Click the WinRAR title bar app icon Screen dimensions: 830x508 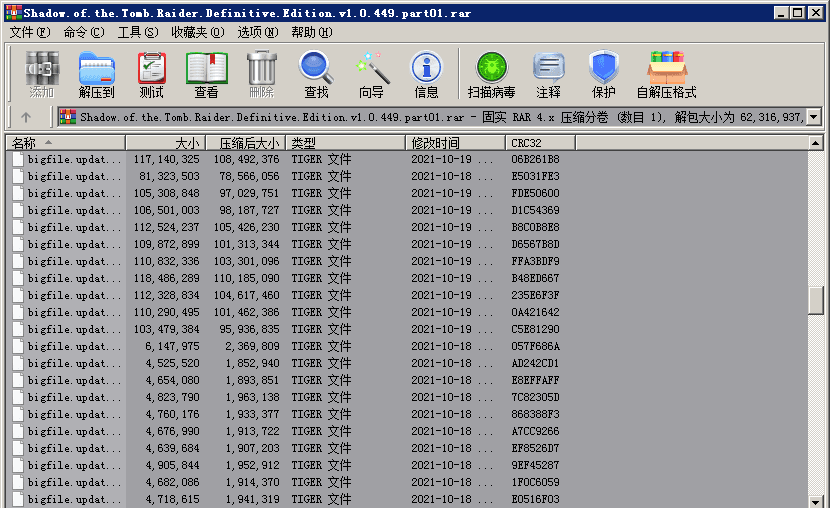[14, 13]
